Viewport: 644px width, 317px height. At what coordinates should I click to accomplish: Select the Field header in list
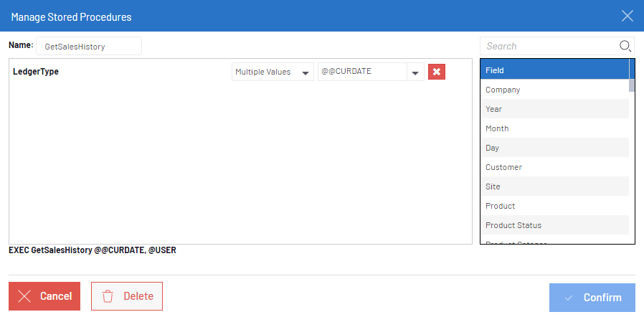[554, 70]
